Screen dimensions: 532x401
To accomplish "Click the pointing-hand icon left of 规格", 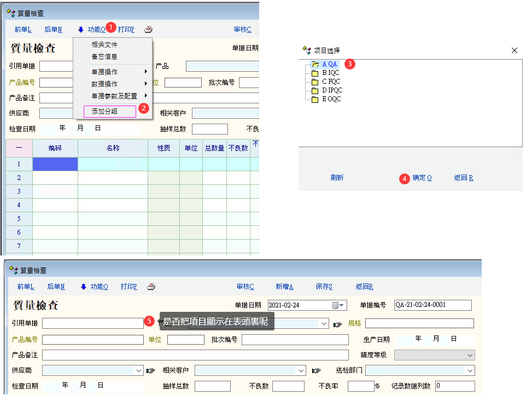I will (x=338, y=323).
